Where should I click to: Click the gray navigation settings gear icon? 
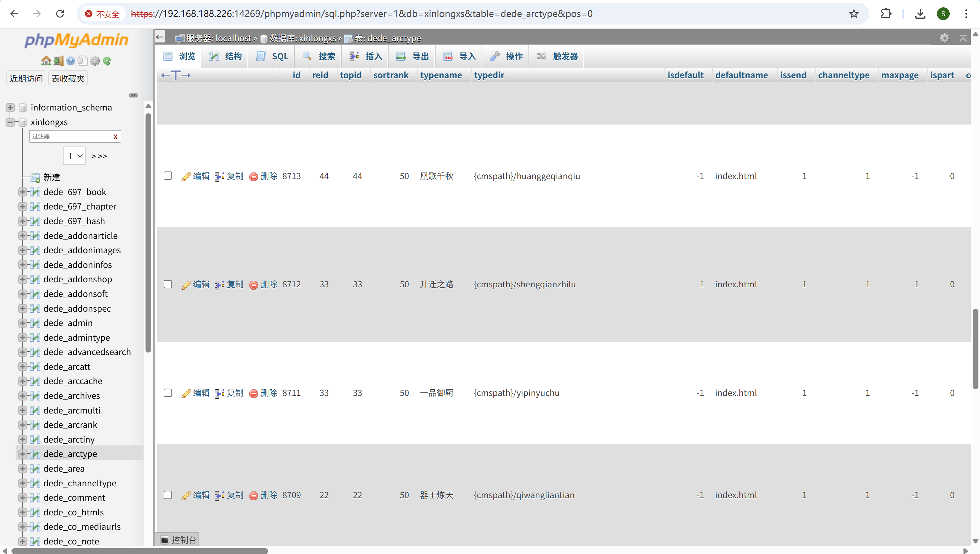coord(95,61)
